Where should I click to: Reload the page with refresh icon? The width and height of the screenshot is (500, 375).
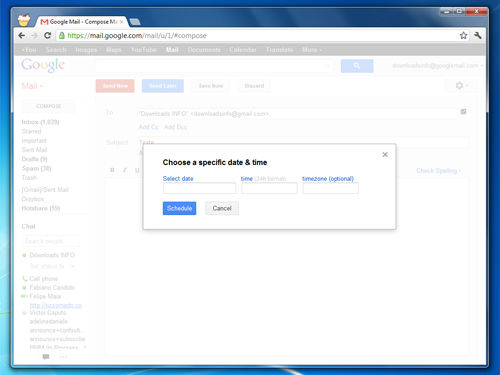47,35
